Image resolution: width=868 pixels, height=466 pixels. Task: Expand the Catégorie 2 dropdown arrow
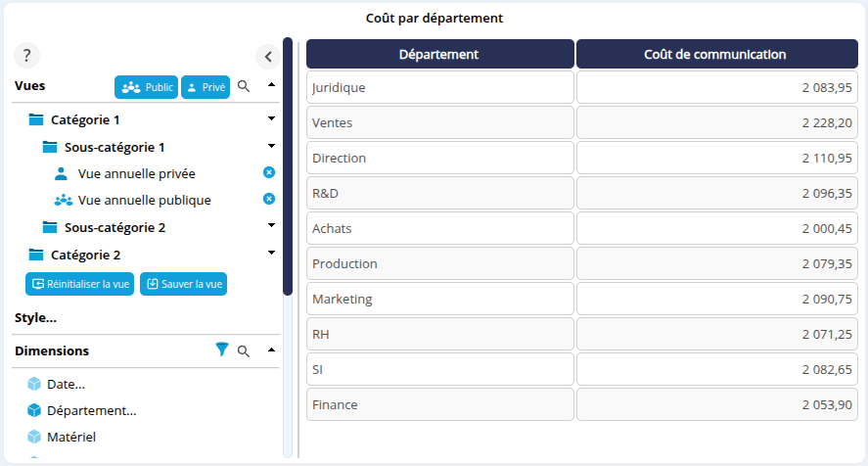(271, 253)
